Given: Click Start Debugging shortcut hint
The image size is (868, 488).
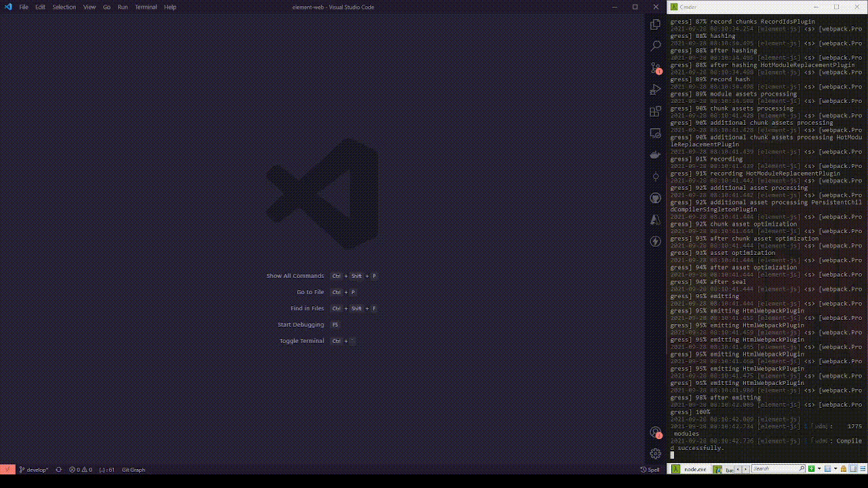Looking at the screenshot, I should point(309,325).
